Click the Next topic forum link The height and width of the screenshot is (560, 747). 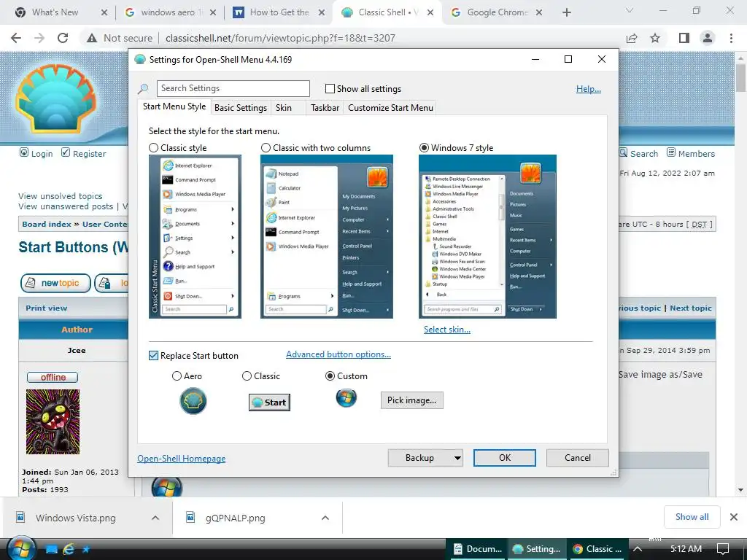click(x=691, y=308)
